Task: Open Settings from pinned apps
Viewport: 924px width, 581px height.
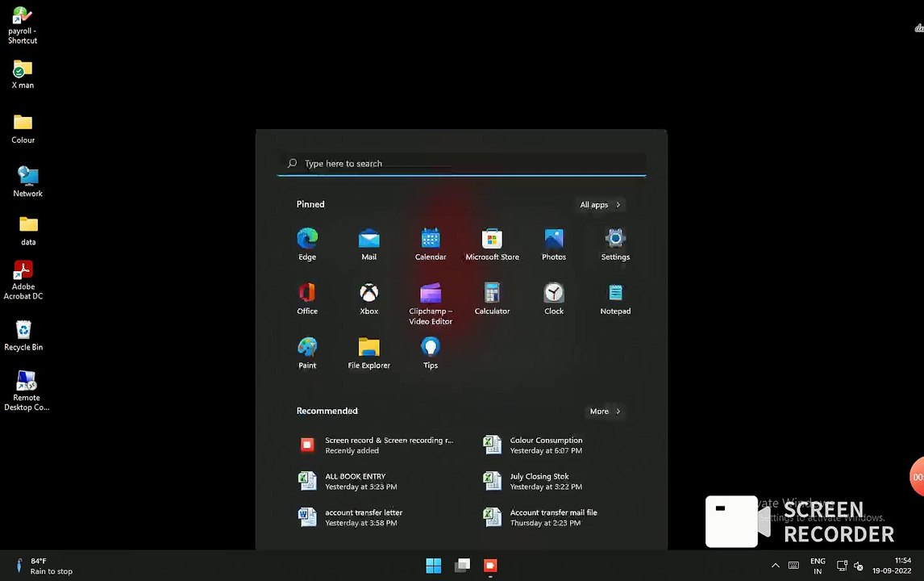Action: pyautogui.click(x=615, y=245)
